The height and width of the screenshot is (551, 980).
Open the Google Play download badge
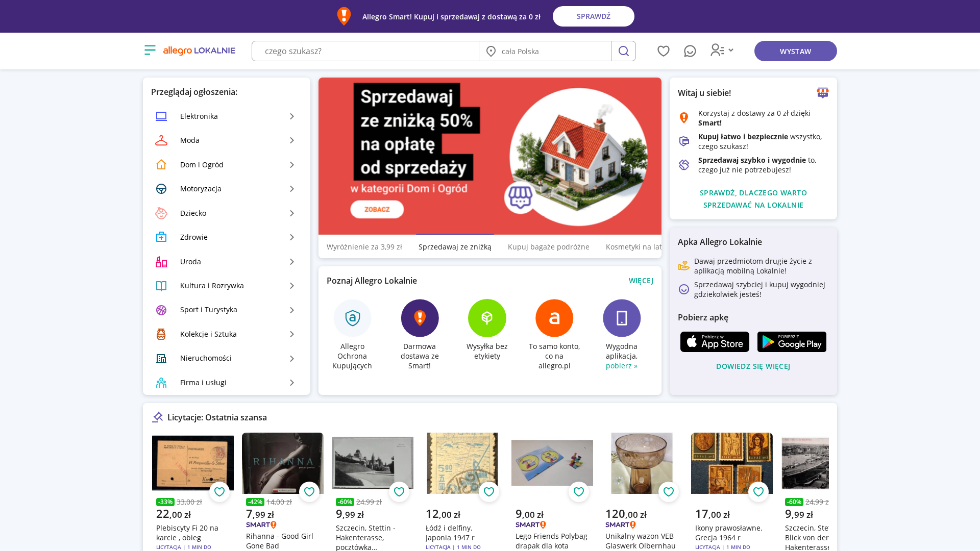coord(792,342)
